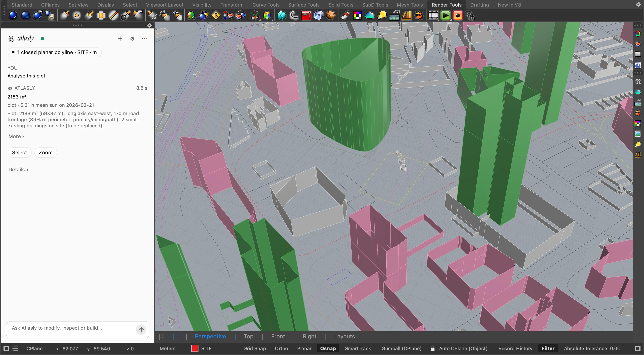Expand the More section of Atlasly reply
Image resolution: width=644 pixels, height=355 pixels.
tap(16, 136)
